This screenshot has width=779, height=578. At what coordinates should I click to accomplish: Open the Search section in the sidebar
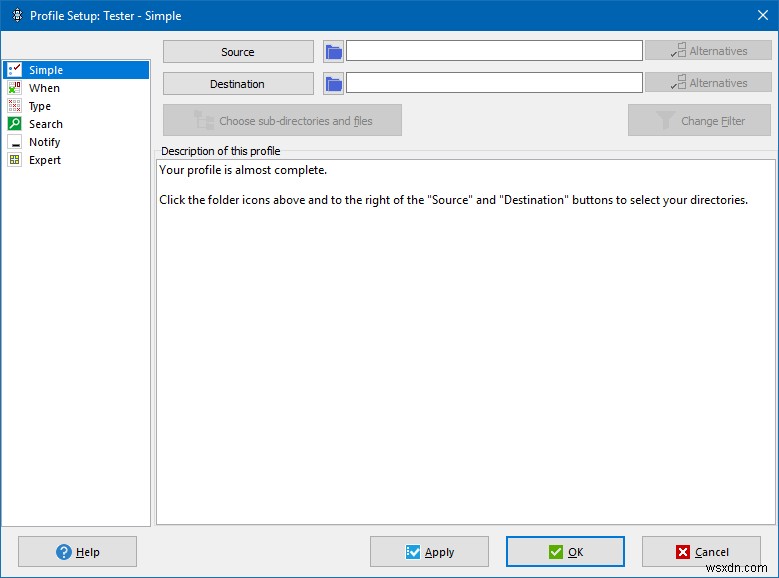[x=76, y=124]
